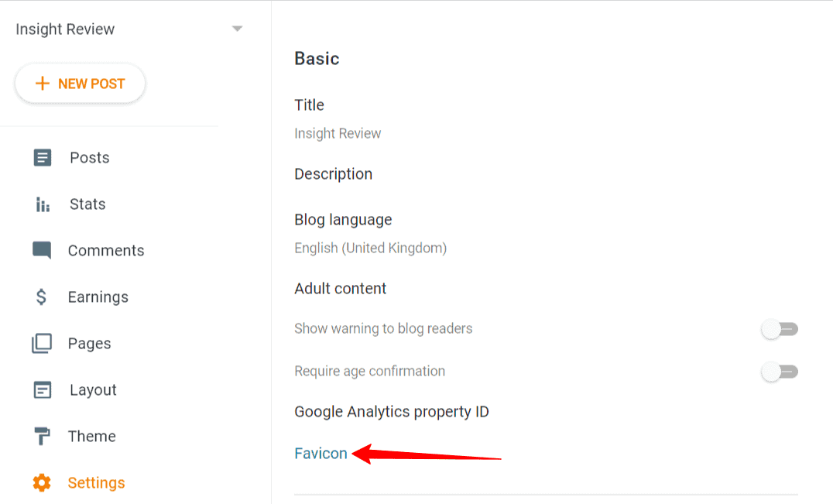Click the Title field showing Insight Review

[x=338, y=133]
